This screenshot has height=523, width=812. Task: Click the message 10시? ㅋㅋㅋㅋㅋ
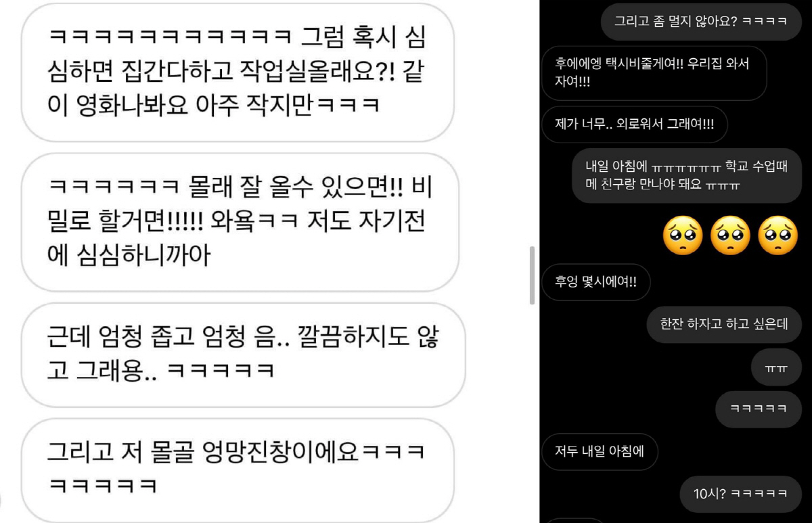740,494
